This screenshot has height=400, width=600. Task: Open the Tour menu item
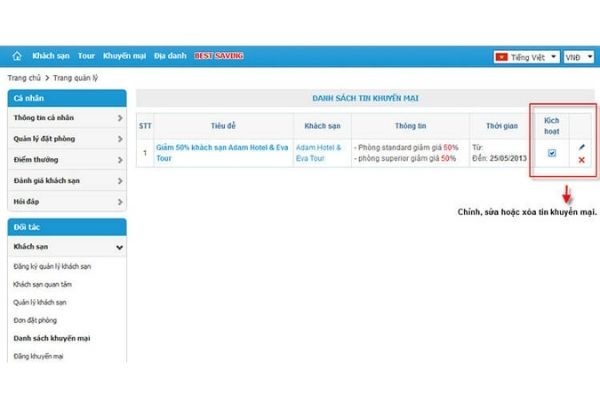click(x=86, y=56)
